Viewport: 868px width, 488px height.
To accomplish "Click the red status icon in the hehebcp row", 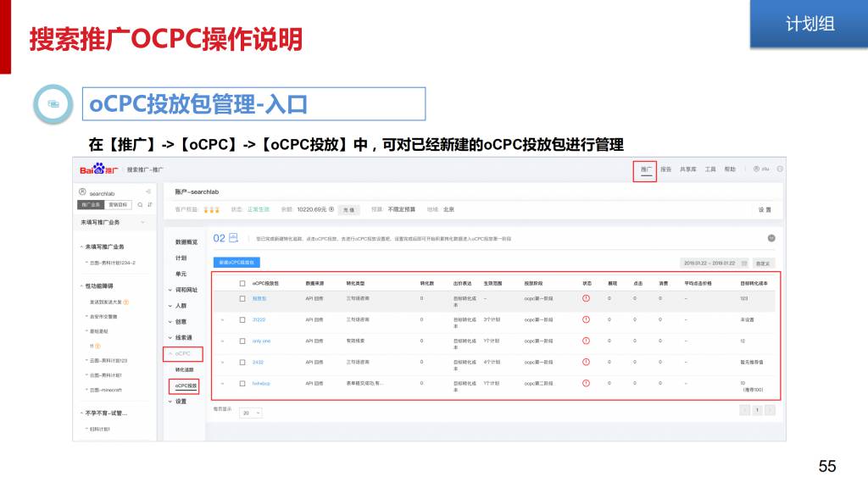I will (586, 383).
